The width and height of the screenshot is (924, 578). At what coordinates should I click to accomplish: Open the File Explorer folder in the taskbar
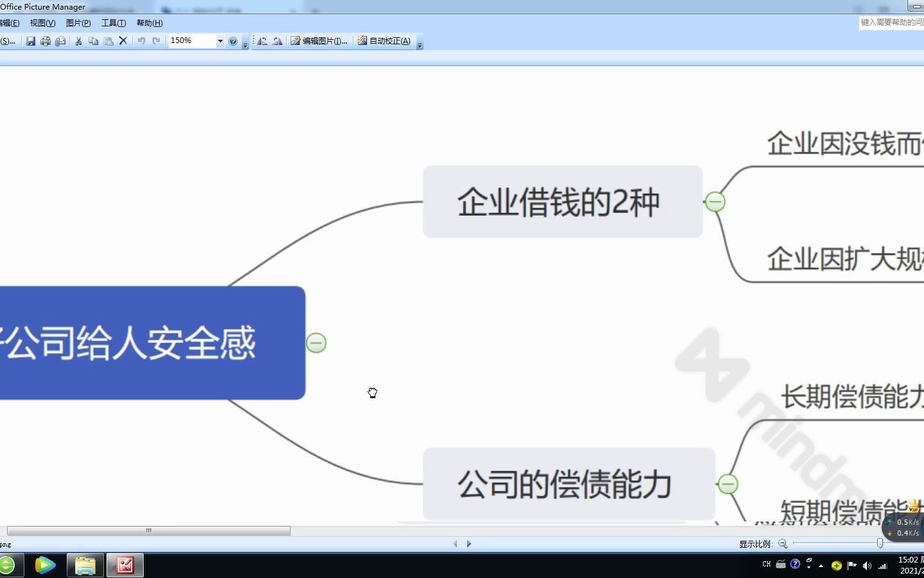click(x=85, y=566)
